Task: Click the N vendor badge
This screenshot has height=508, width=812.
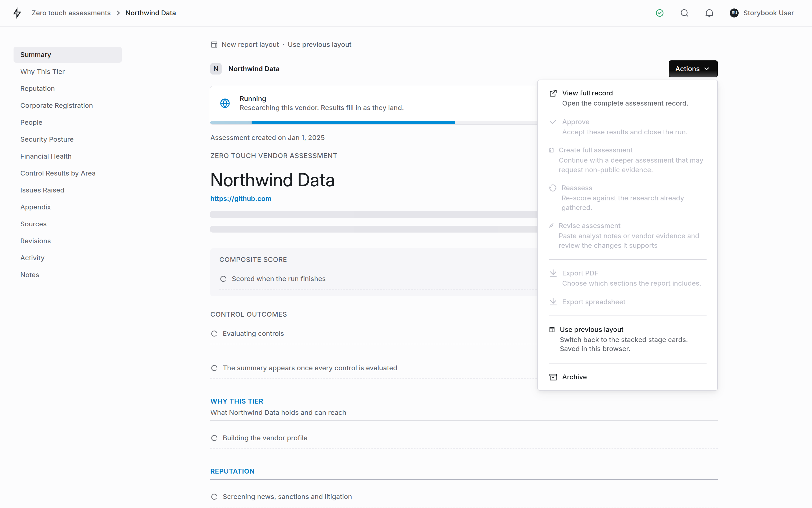Action: coord(216,69)
